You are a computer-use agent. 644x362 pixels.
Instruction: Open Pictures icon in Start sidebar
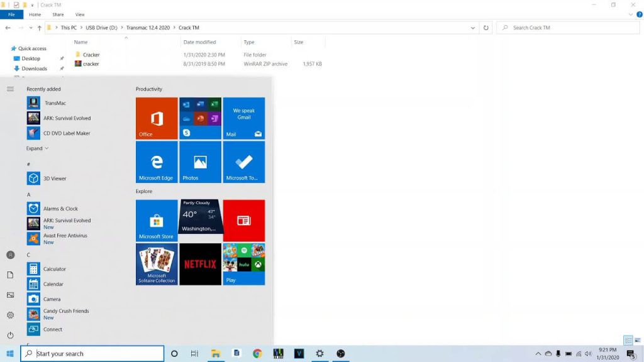coord(10,295)
